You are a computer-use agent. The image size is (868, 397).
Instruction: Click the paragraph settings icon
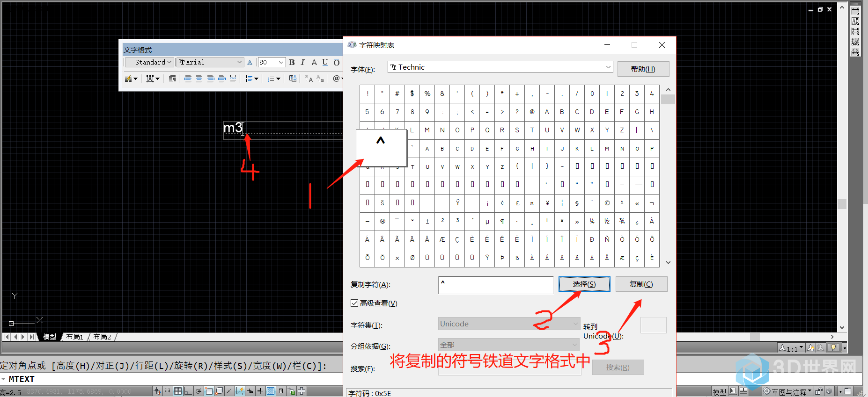(x=172, y=79)
